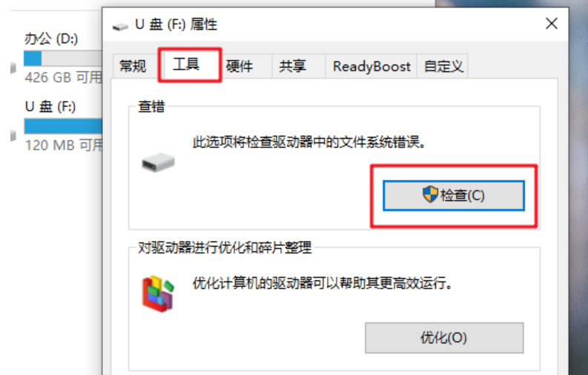The image size is (588, 375).
Task: Click the 426 GB 可用 text
Action: [63, 78]
